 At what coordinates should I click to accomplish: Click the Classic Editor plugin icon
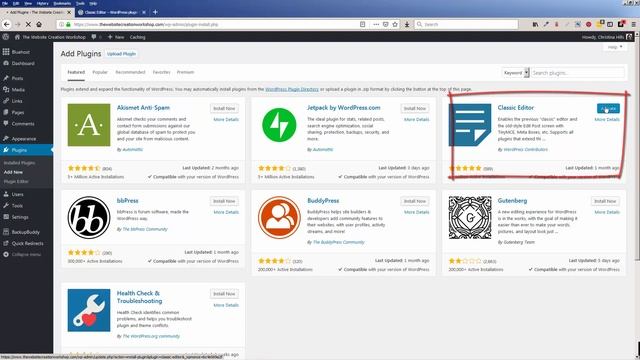tap(470, 125)
